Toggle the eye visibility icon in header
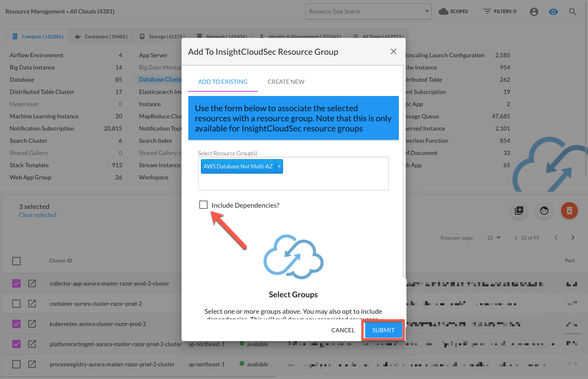 coord(553,12)
